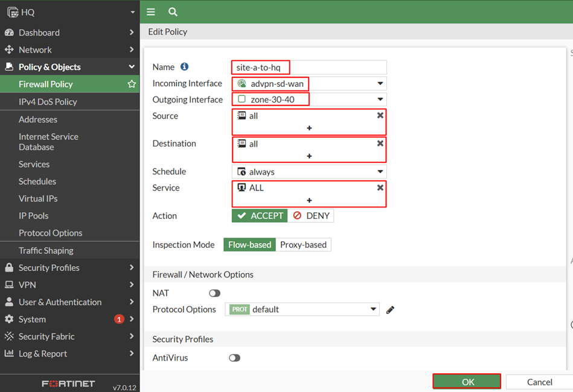This screenshot has width=573, height=392.
Task: Open Protocol Options sidebar link
Action: [51, 233]
